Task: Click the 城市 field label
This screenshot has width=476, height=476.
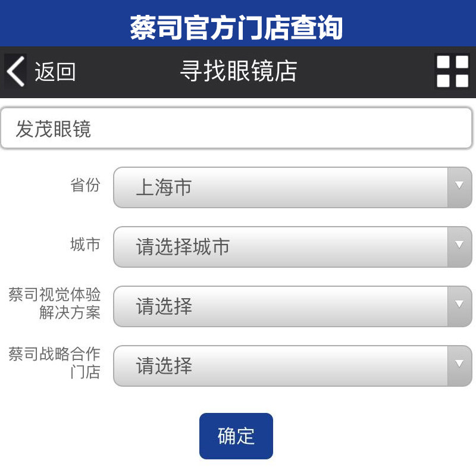Action: point(85,245)
